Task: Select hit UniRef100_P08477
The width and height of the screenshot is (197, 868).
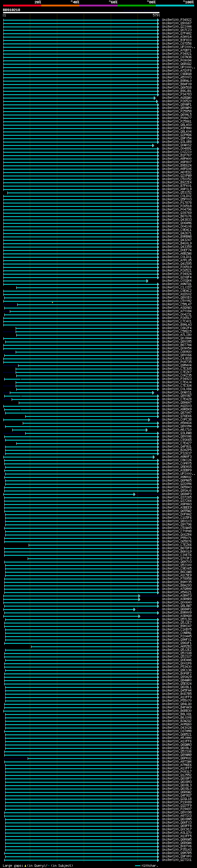Action: pyautogui.click(x=176, y=118)
